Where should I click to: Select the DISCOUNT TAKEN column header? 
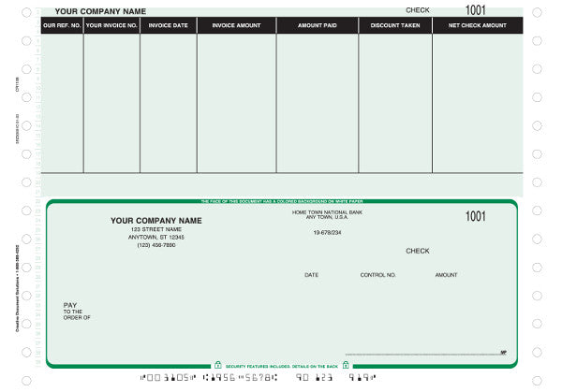(394, 25)
